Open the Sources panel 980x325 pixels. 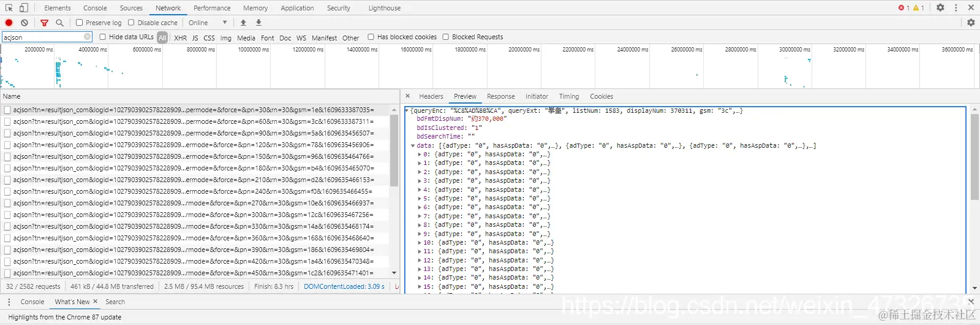coord(131,8)
